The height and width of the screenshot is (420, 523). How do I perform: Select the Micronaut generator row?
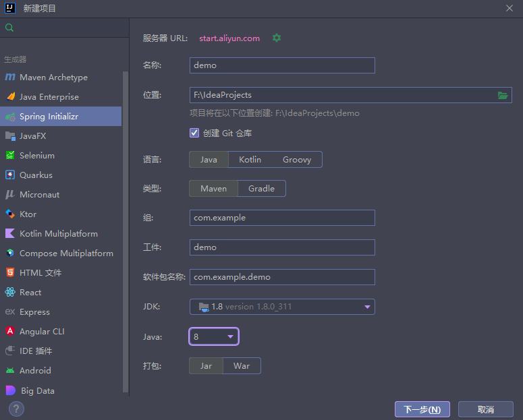point(61,195)
